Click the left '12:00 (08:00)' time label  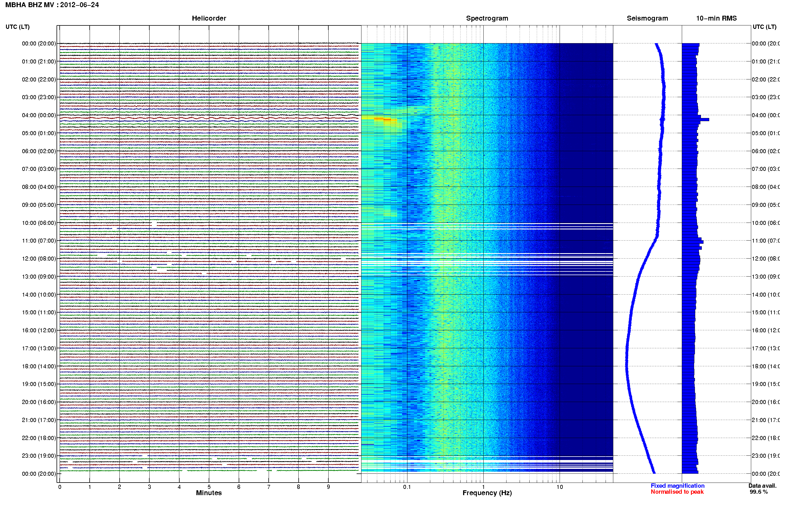pyautogui.click(x=39, y=259)
